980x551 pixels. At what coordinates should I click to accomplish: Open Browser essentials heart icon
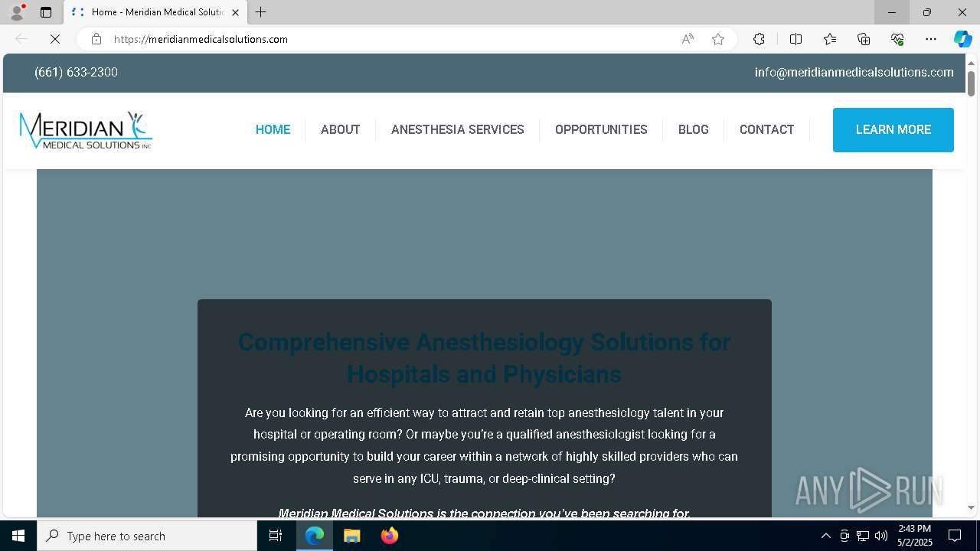pos(897,39)
